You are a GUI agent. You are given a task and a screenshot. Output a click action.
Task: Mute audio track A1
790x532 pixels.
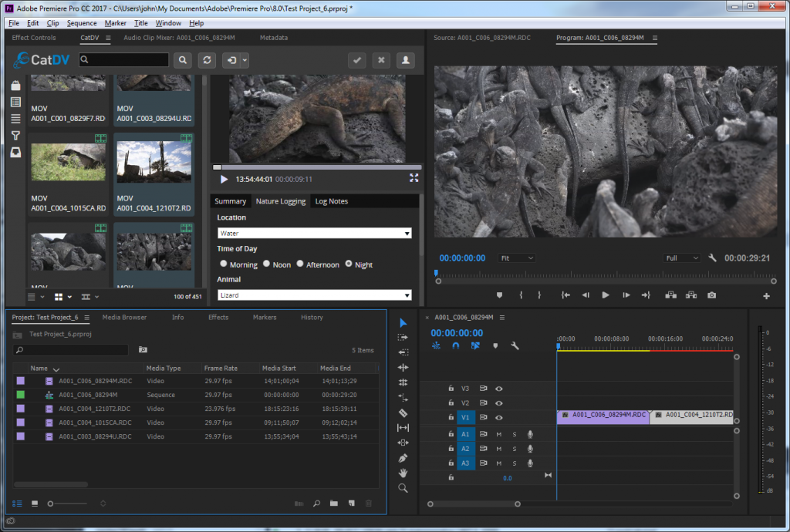[499, 434]
